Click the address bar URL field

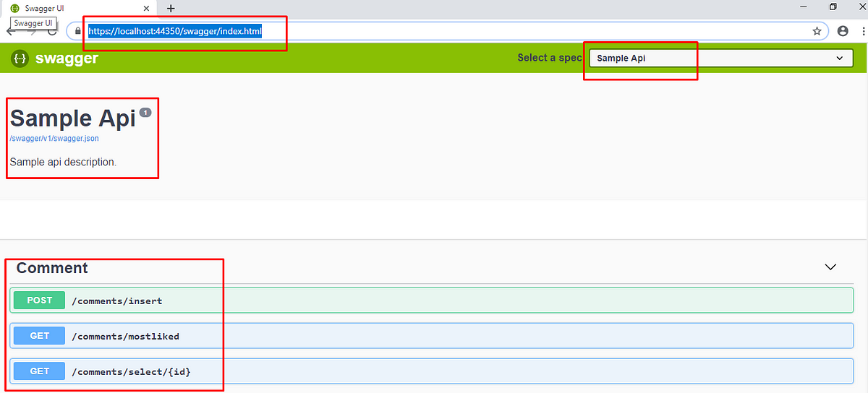[x=447, y=31]
